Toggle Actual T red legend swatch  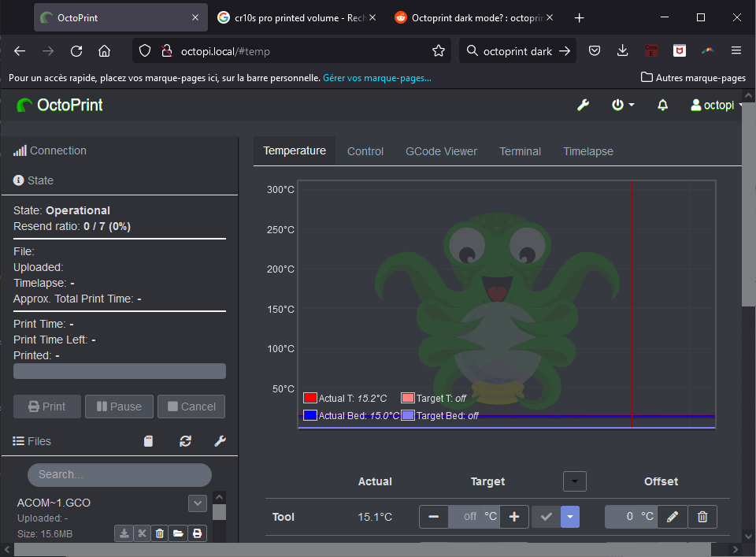[x=310, y=398]
